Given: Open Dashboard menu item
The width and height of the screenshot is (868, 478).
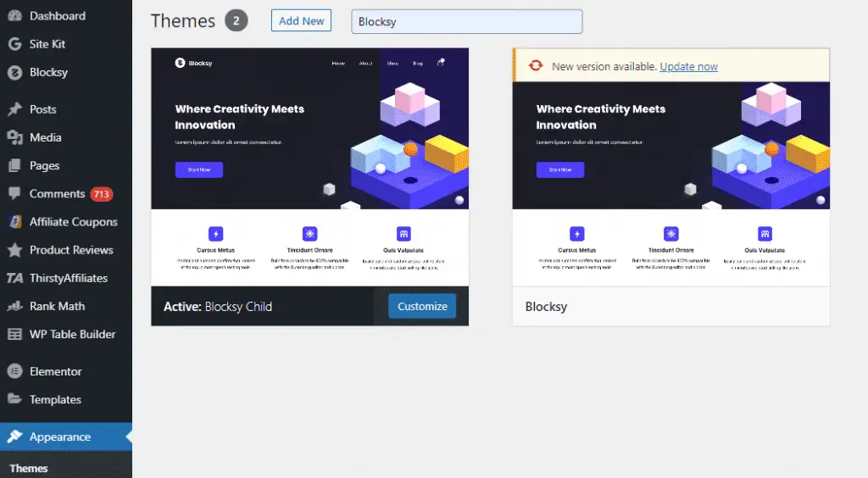Looking at the screenshot, I should pos(66,16).
